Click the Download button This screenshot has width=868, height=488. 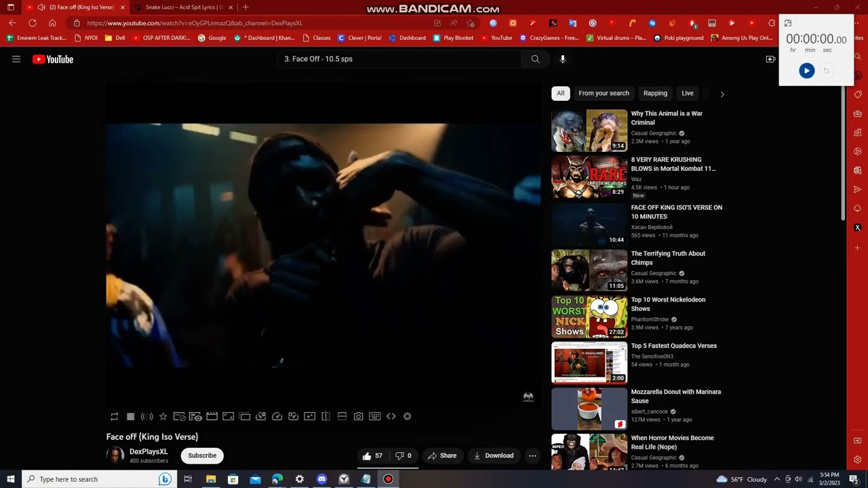point(494,455)
